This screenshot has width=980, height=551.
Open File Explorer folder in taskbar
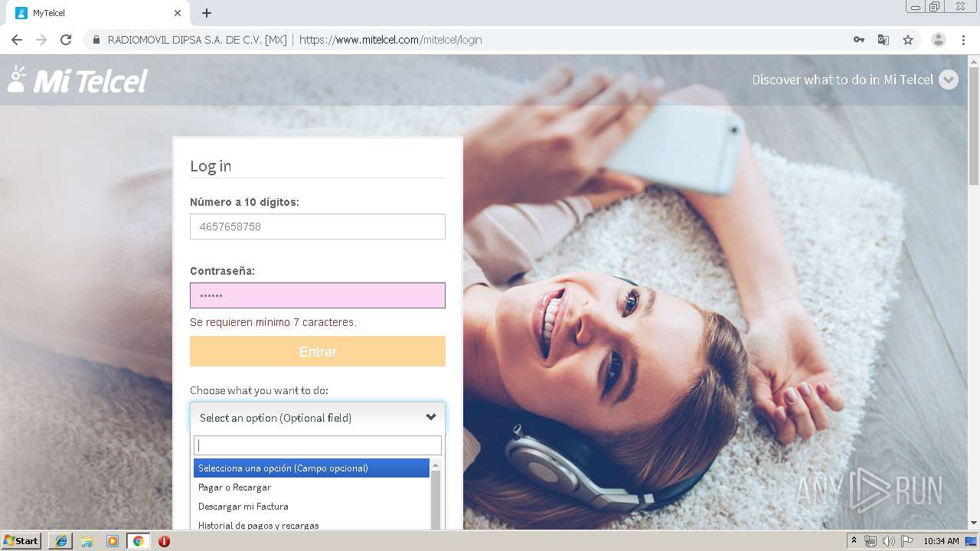87,541
